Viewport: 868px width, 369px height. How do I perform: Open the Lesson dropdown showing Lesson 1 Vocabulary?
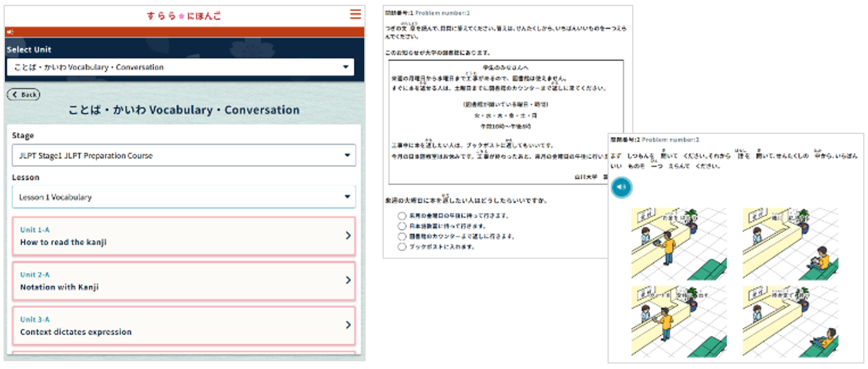(x=183, y=197)
